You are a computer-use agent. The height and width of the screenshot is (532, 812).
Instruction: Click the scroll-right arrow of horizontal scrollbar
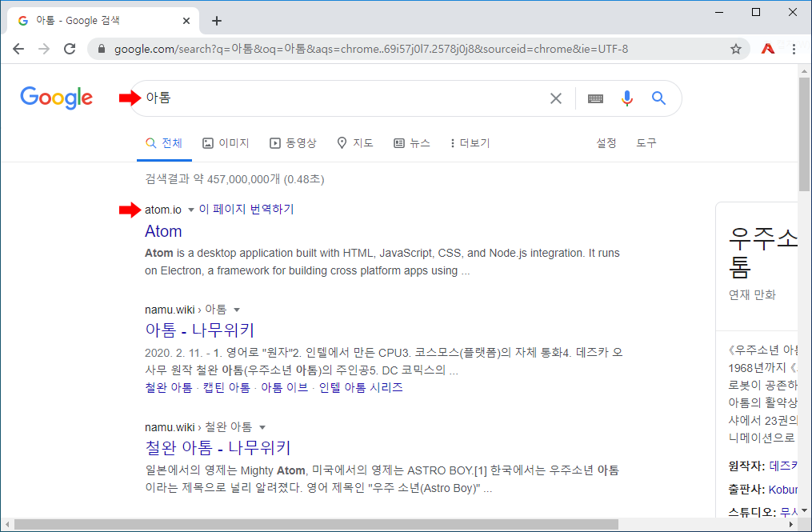point(791,525)
